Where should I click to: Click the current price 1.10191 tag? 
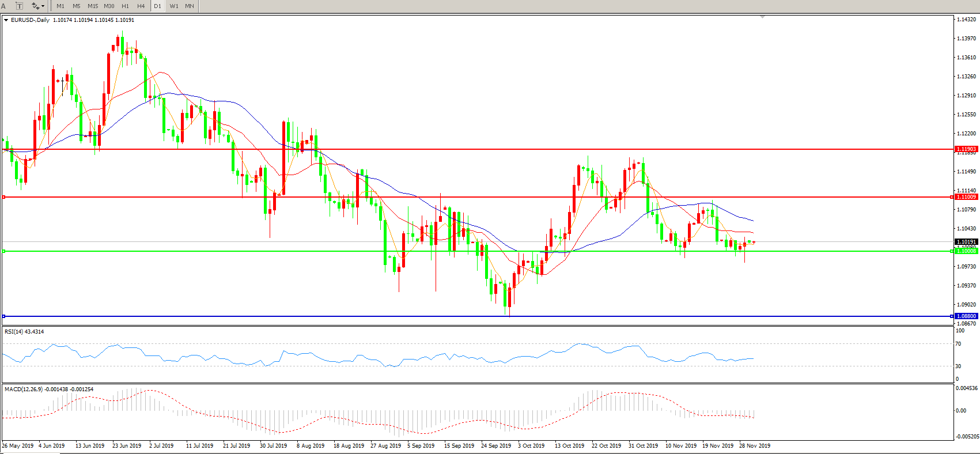(966, 242)
